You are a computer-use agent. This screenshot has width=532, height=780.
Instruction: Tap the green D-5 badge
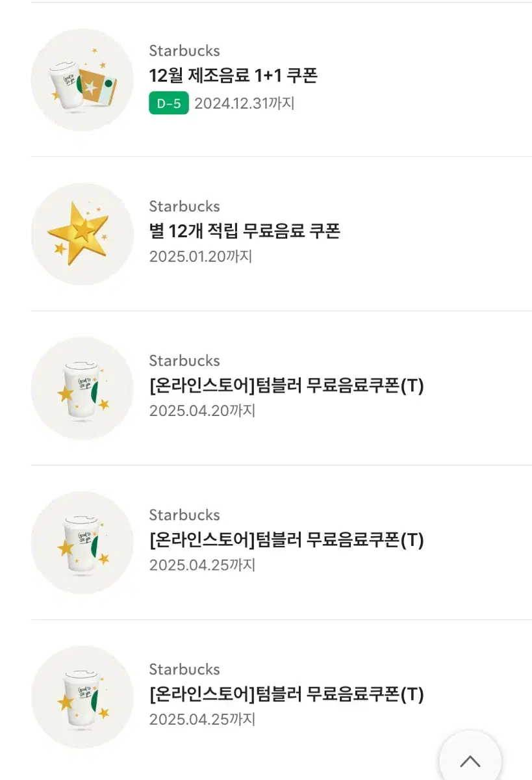(x=169, y=103)
